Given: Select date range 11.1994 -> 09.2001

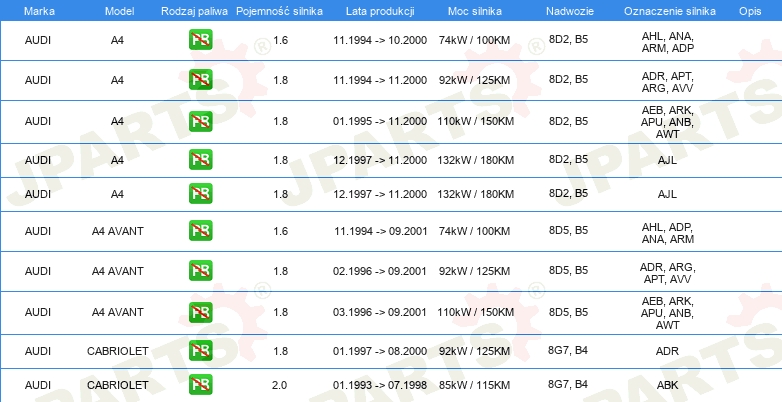Looking at the screenshot, I should click(381, 231).
